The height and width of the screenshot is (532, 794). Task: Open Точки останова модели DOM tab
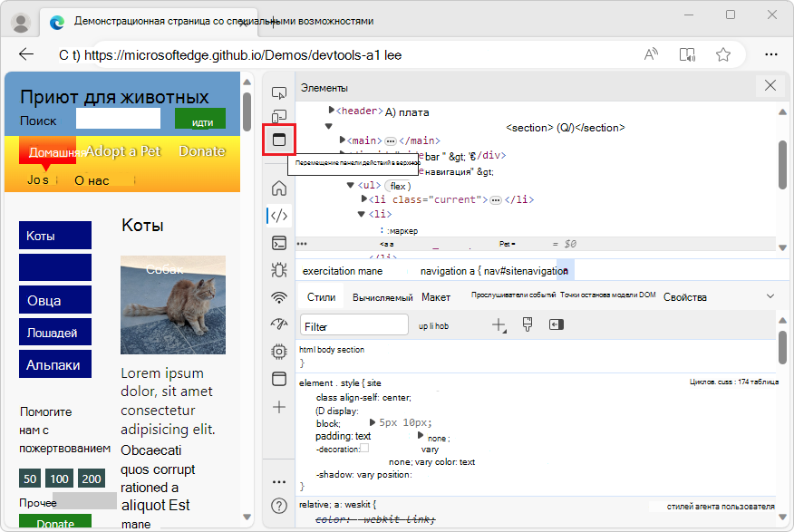(607, 295)
